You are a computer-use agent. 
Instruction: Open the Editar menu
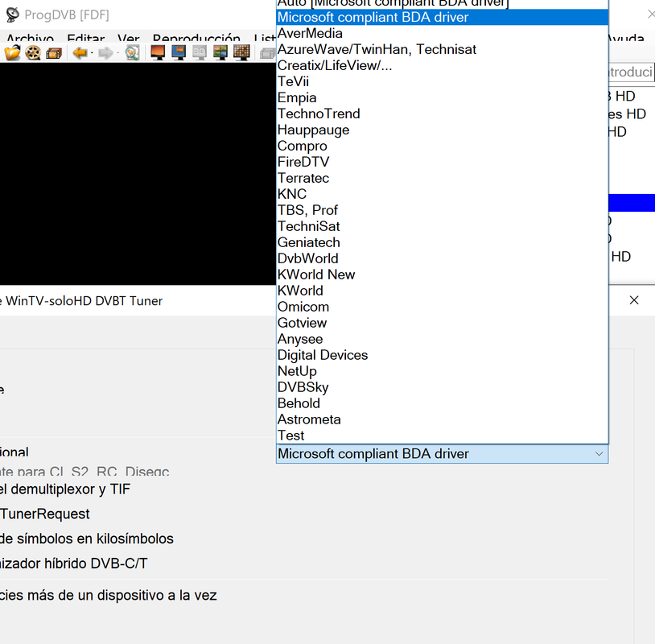click(x=85, y=39)
